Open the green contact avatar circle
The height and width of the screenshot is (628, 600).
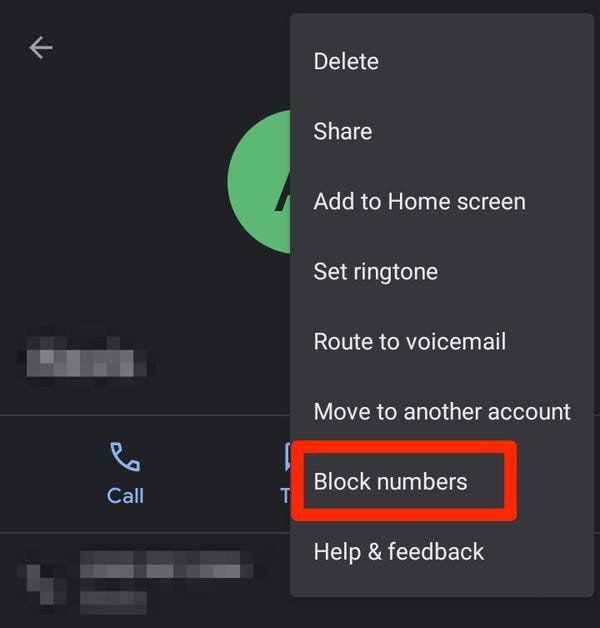[259, 182]
